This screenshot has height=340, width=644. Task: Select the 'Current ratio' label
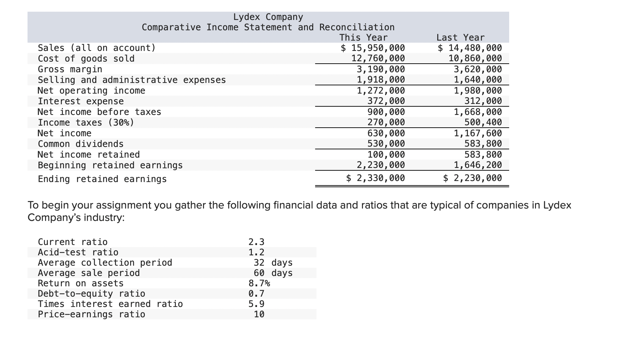[x=73, y=242]
